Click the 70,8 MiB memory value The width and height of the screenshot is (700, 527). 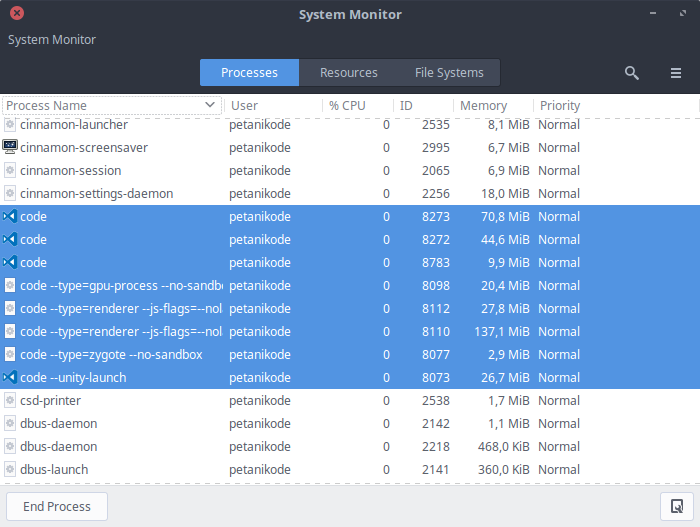pyautogui.click(x=505, y=217)
